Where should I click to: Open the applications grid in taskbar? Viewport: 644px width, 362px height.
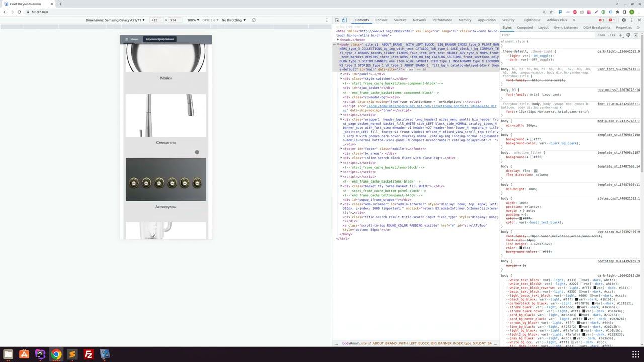point(636,354)
